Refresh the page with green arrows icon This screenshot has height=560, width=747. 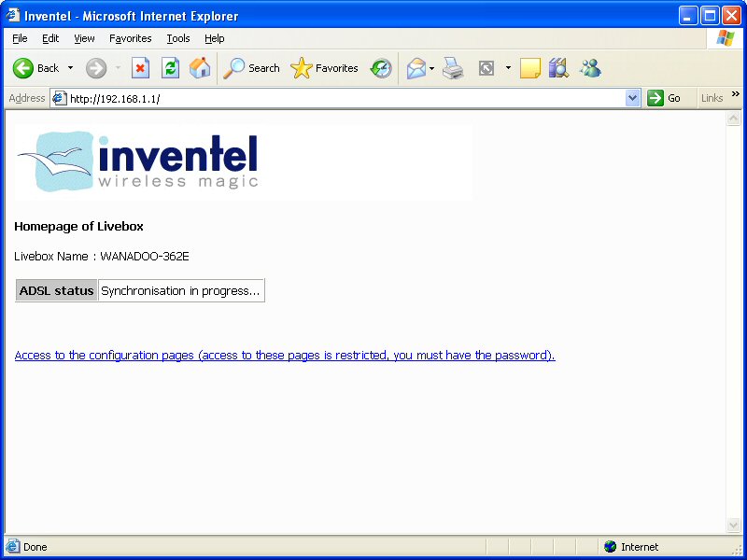point(170,68)
